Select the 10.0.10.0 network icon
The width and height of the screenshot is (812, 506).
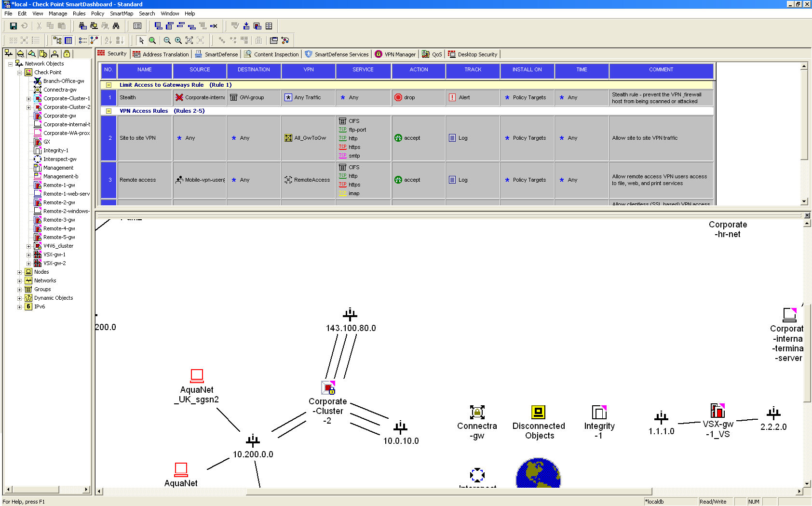click(x=400, y=427)
